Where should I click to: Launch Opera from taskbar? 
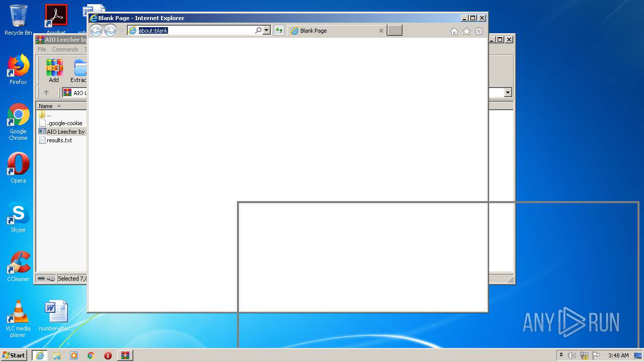(x=108, y=355)
